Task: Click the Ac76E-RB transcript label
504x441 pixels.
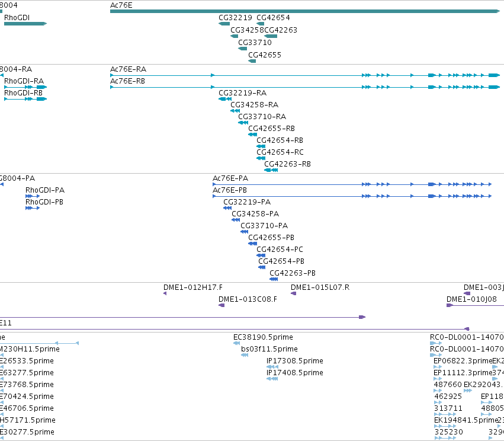Action: (x=127, y=81)
